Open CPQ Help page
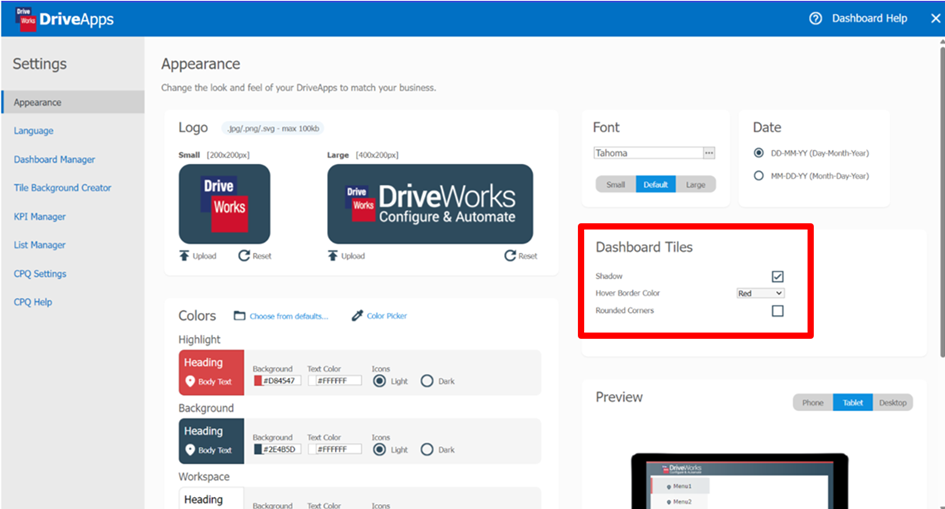945x509 pixels. tap(33, 302)
